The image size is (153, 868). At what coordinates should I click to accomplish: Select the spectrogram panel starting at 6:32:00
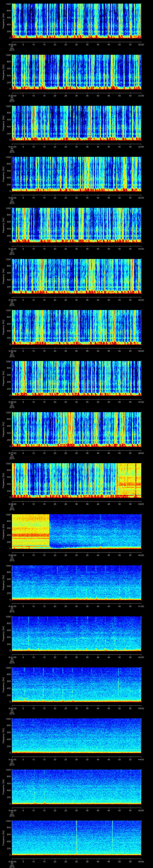(77, 174)
